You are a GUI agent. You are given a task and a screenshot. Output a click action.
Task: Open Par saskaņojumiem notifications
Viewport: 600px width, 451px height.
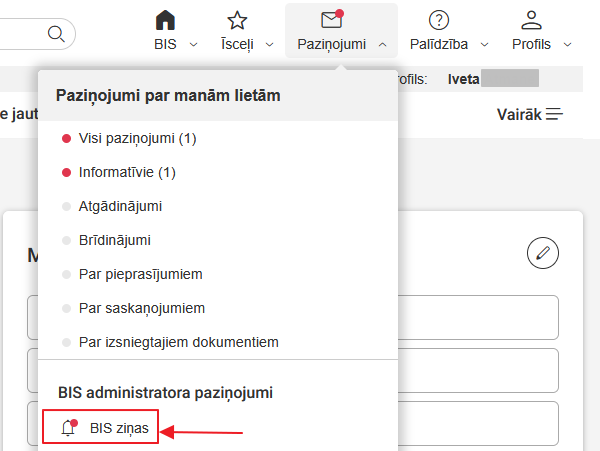pyautogui.click(x=142, y=308)
